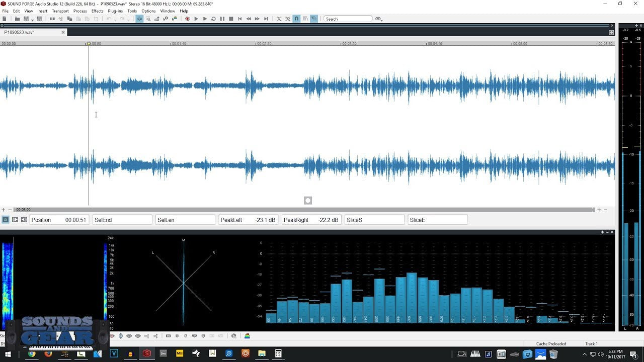Click the Go to Start transport icon

click(x=240, y=19)
